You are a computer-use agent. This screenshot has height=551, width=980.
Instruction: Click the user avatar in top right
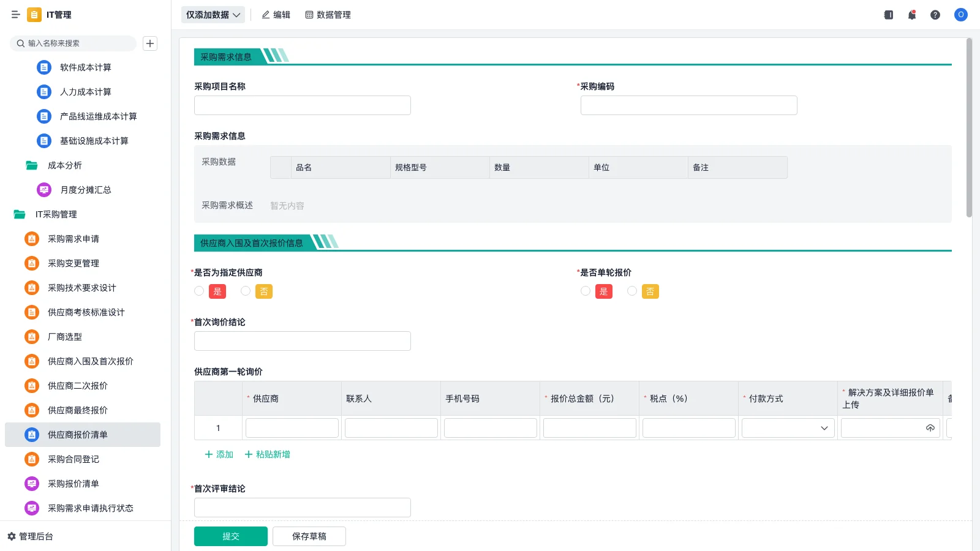coord(960,15)
